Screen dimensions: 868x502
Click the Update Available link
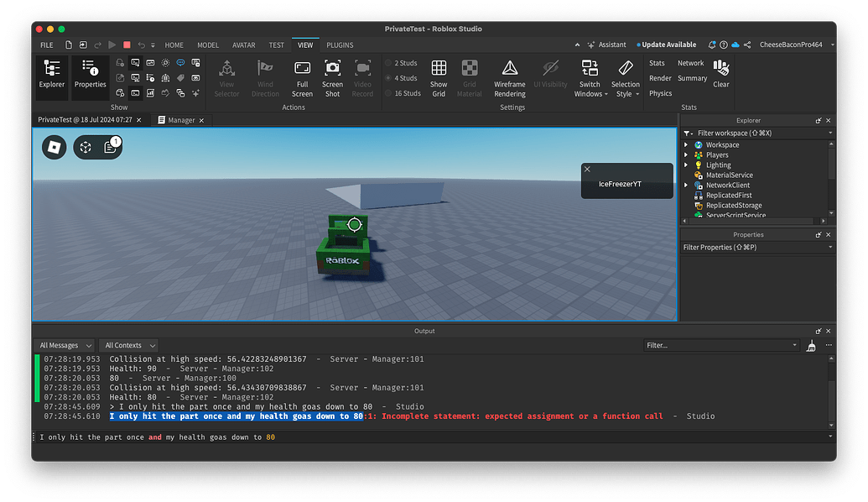tap(667, 44)
